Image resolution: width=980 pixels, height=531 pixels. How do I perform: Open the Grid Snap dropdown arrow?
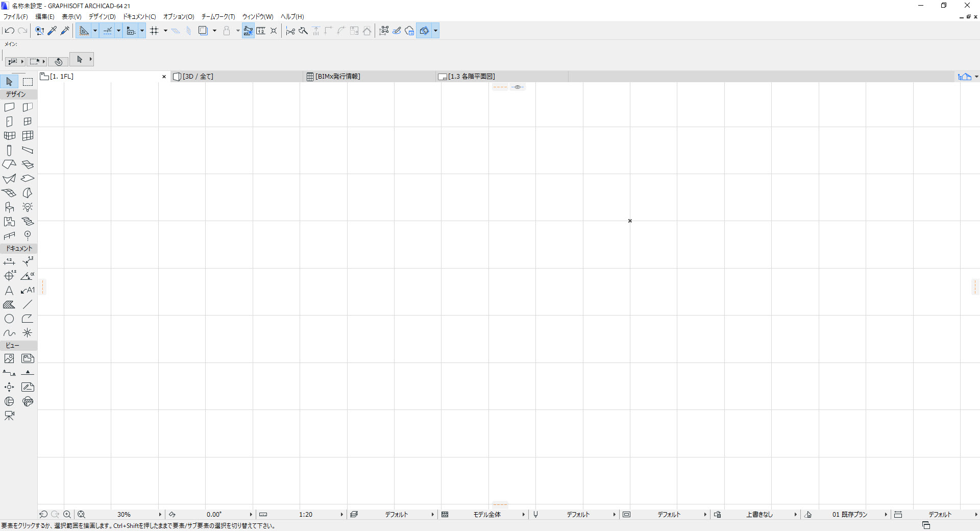pos(165,31)
